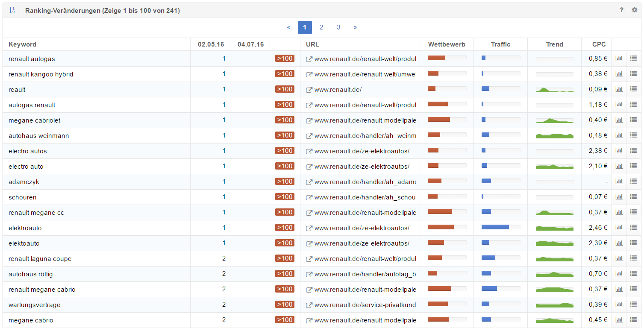The width and height of the screenshot is (644, 328).
Task: Open the help question mark icon
Action: click(x=622, y=10)
